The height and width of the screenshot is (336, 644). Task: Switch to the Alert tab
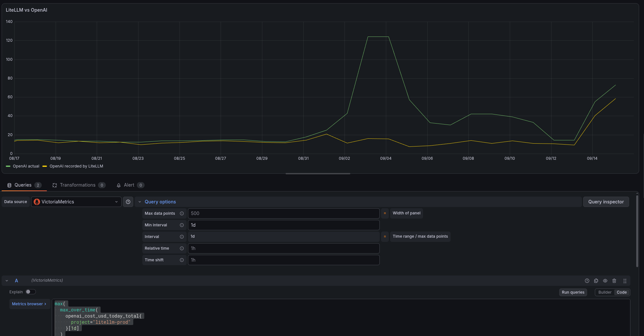(x=130, y=185)
